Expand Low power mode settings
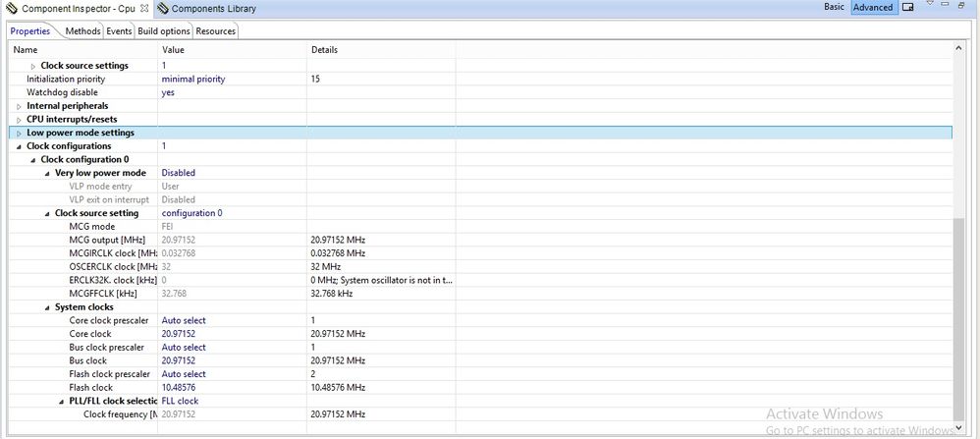The height and width of the screenshot is (439, 980). point(20,134)
